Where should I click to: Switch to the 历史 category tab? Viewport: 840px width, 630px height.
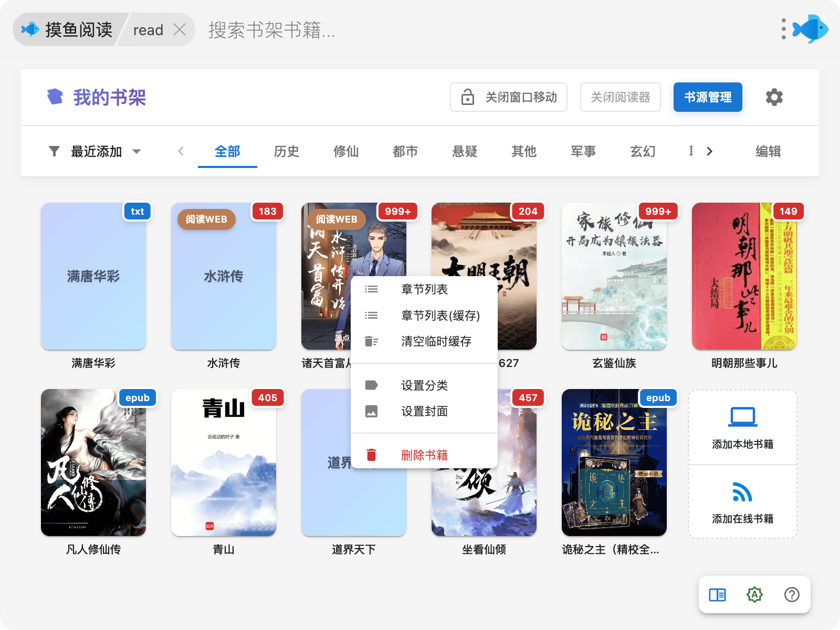[287, 152]
